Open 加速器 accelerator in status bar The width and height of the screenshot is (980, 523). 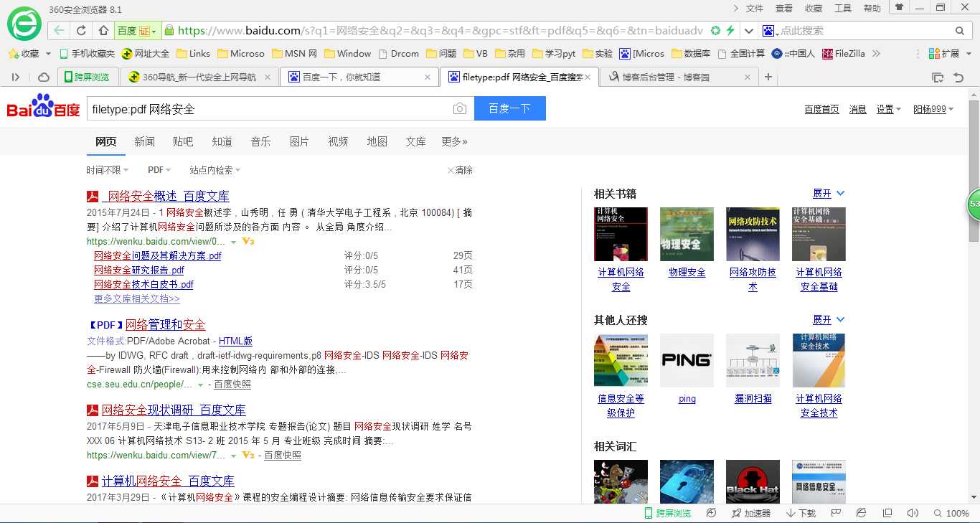[x=750, y=513]
